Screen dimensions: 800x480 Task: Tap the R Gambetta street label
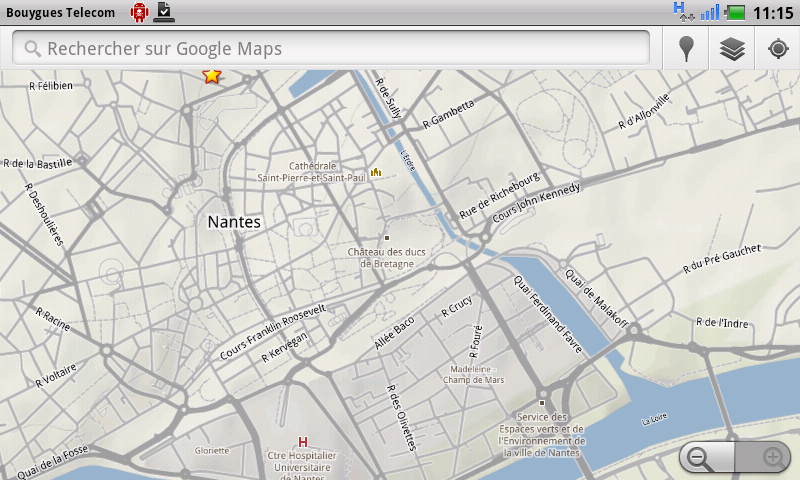click(448, 114)
